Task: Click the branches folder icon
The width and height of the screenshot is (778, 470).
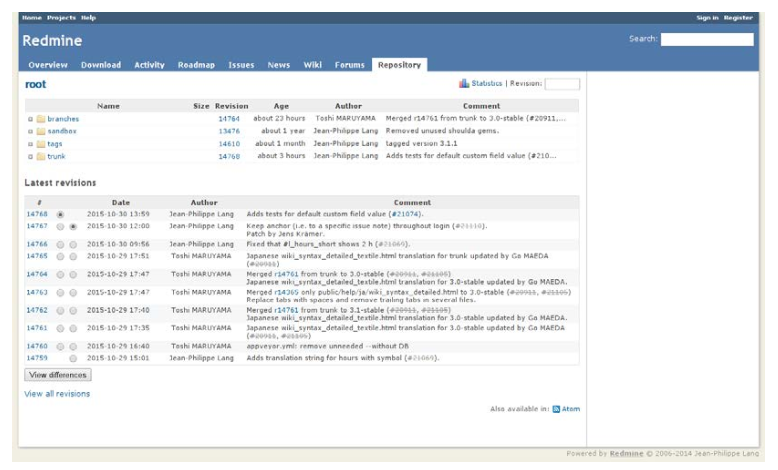Action: (41, 119)
